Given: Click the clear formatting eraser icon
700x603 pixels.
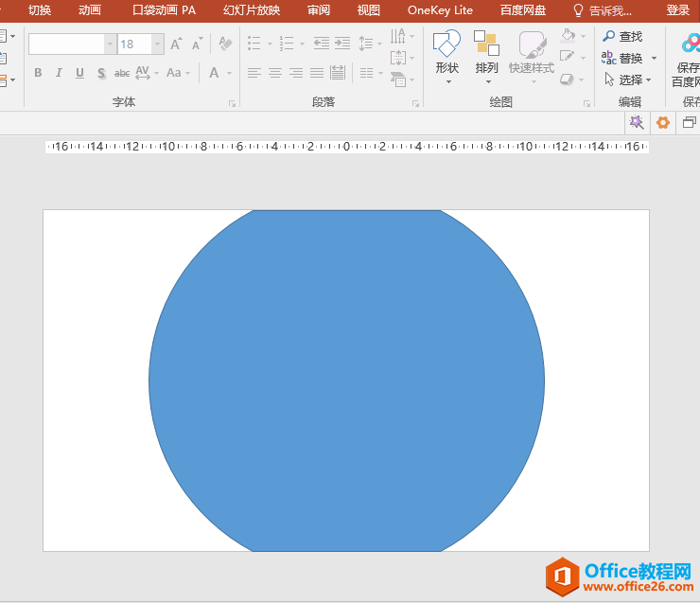Looking at the screenshot, I should pos(225,44).
